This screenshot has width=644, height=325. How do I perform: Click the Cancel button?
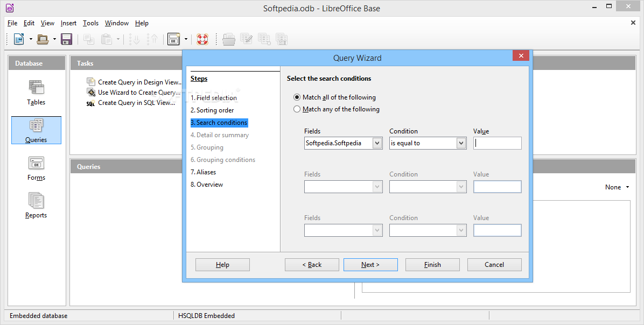point(494,265)
